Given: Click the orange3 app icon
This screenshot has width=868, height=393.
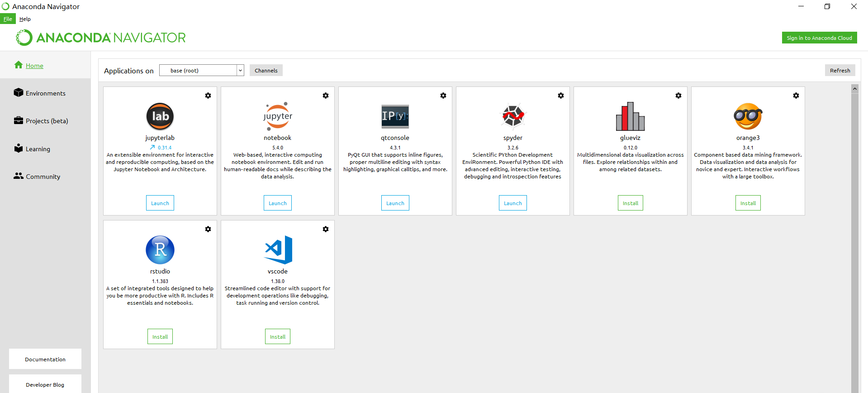Looking at the screenshot, I should (748, 116).
